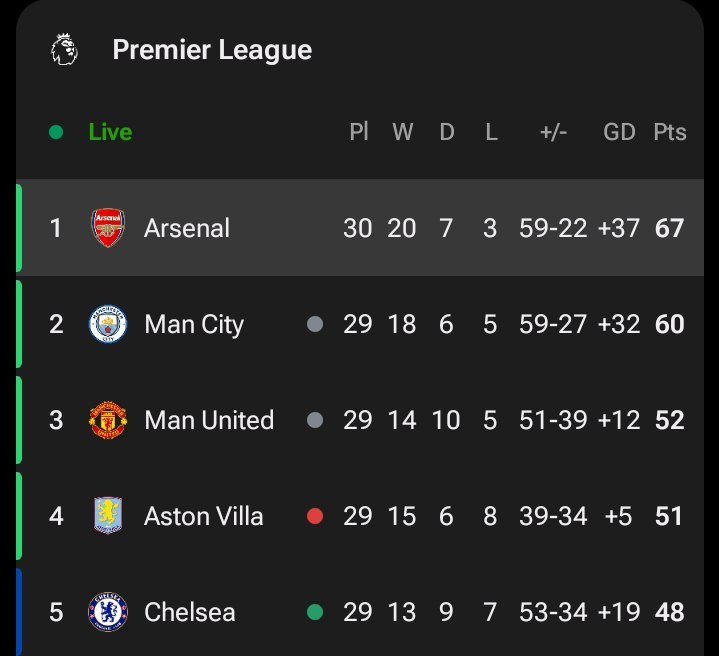719x656 pixels.
Task: Click the Man United club crest
Action: tap(108, 420)
